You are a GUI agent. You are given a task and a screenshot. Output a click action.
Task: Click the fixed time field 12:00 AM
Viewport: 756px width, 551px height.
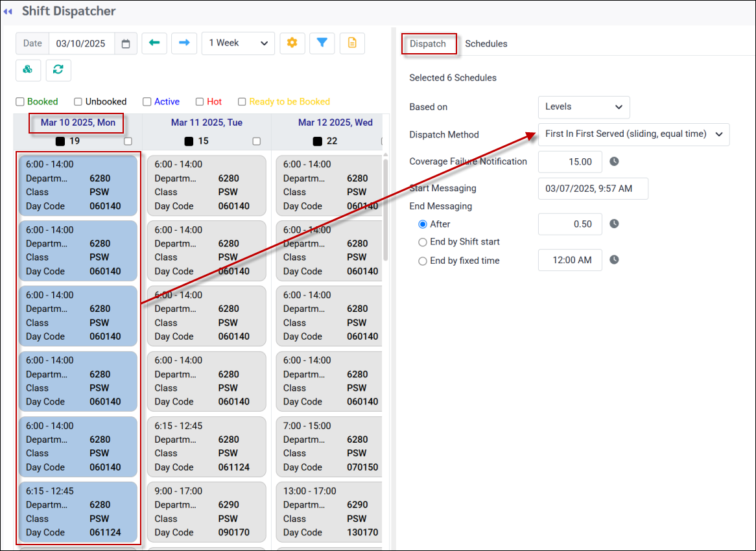click(x=570, y=261)
